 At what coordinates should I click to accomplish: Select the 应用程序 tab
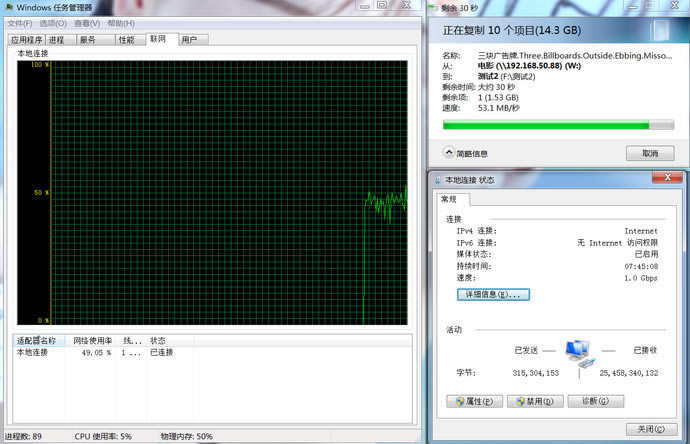tap(26, 40)
